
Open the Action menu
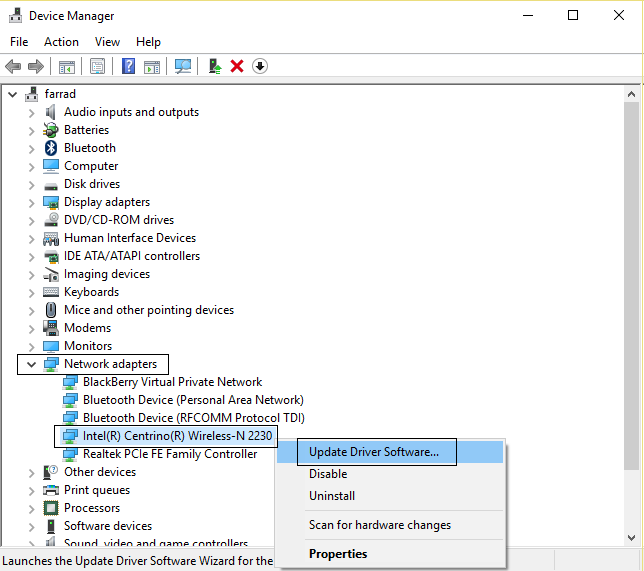click(x=61, y=42)
